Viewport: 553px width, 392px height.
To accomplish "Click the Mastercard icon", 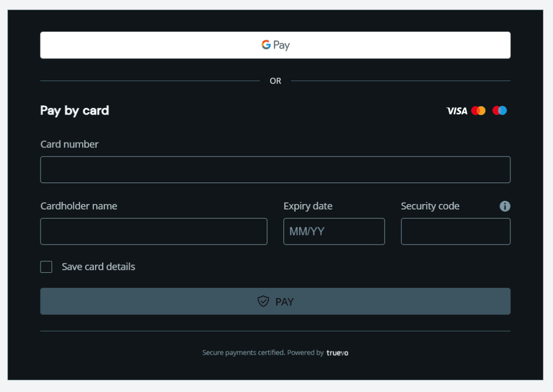I will 478,110.
